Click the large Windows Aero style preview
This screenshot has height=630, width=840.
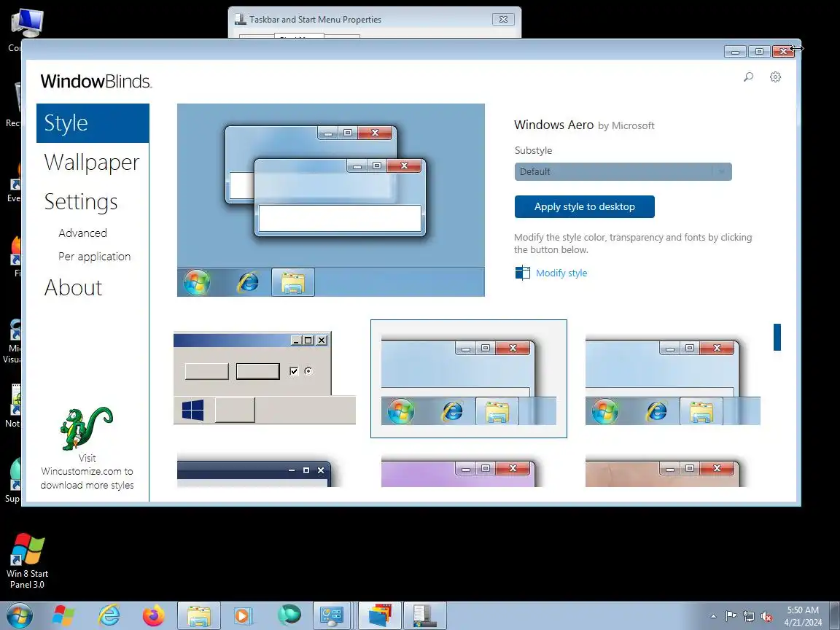click(x=331, y=200)
